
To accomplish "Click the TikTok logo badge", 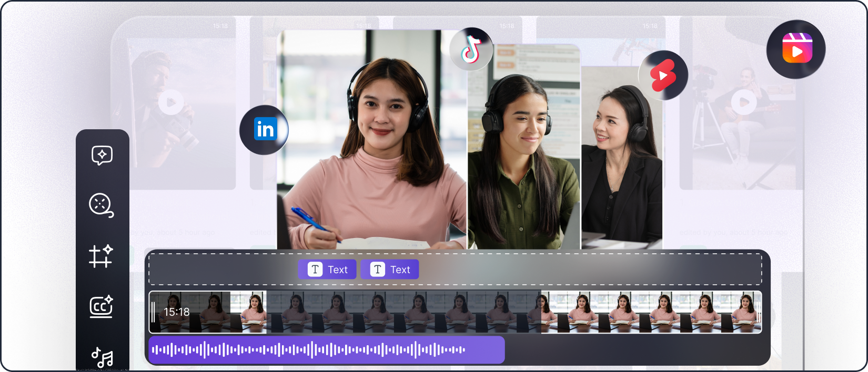I will (471, 49).
